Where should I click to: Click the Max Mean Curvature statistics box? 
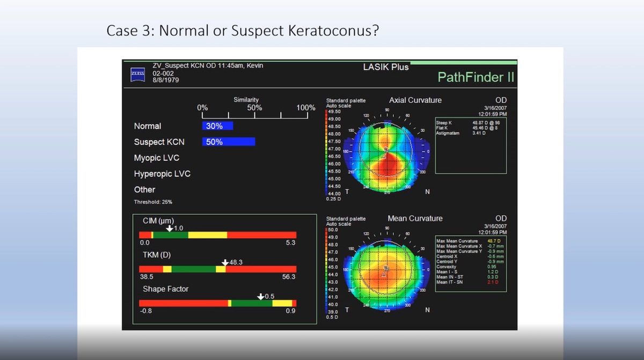(x=471, y=263)
